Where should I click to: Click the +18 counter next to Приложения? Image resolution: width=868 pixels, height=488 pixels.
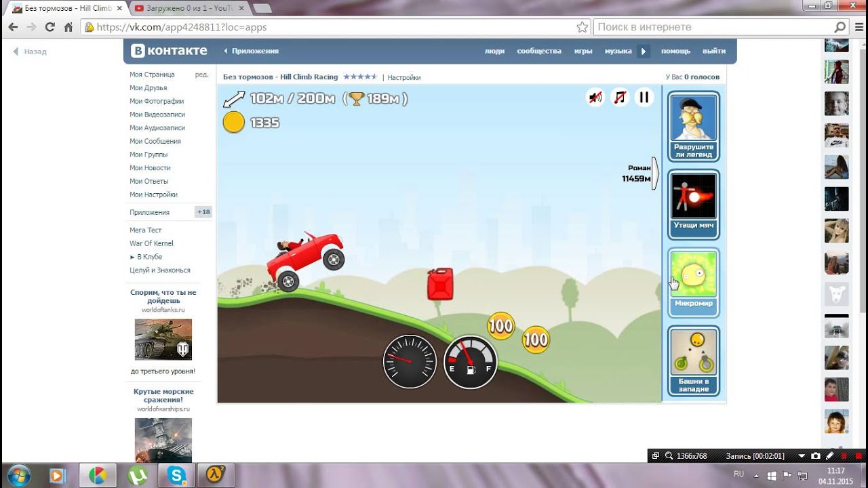203,212
